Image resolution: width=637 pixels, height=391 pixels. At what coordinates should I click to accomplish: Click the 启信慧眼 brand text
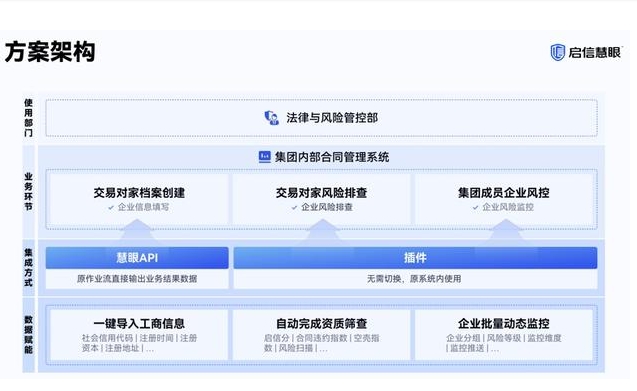click(594, 53)
